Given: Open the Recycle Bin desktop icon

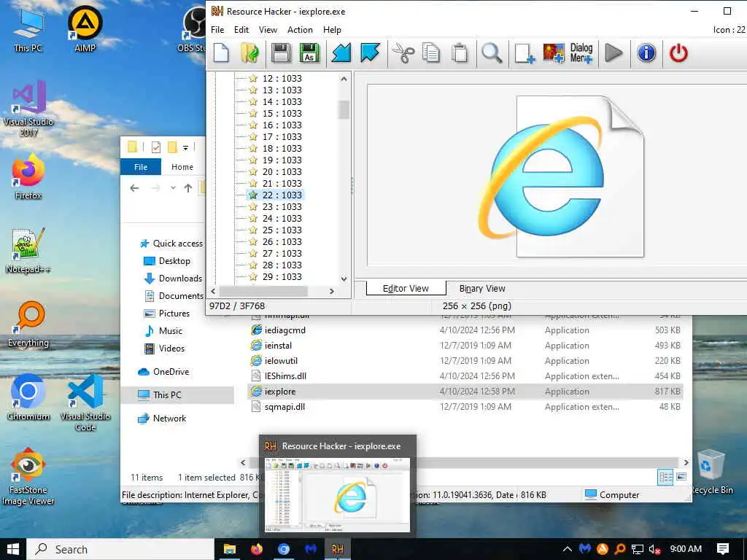Looking at the screenshot, I should pos(711,472).
